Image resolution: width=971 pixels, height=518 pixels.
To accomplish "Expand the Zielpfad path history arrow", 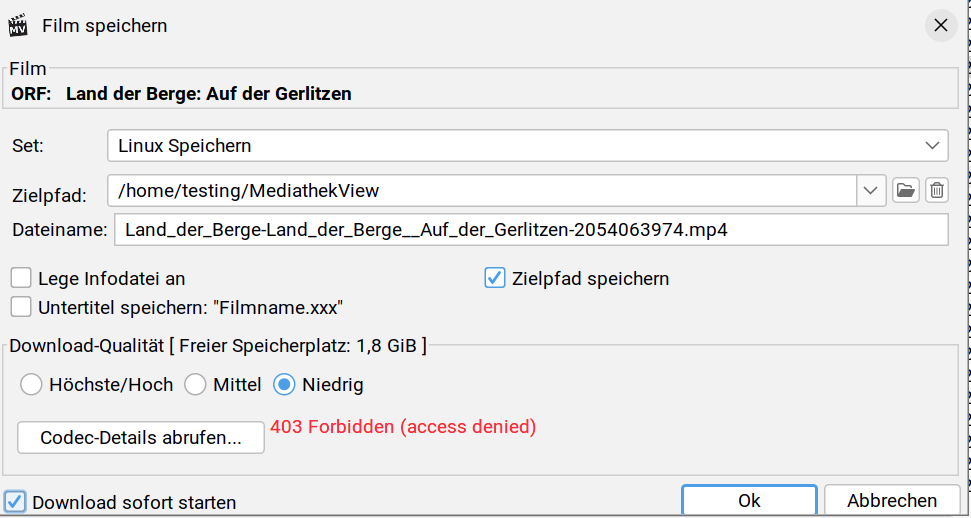I will pyautogui.click(x=870, y=190).
